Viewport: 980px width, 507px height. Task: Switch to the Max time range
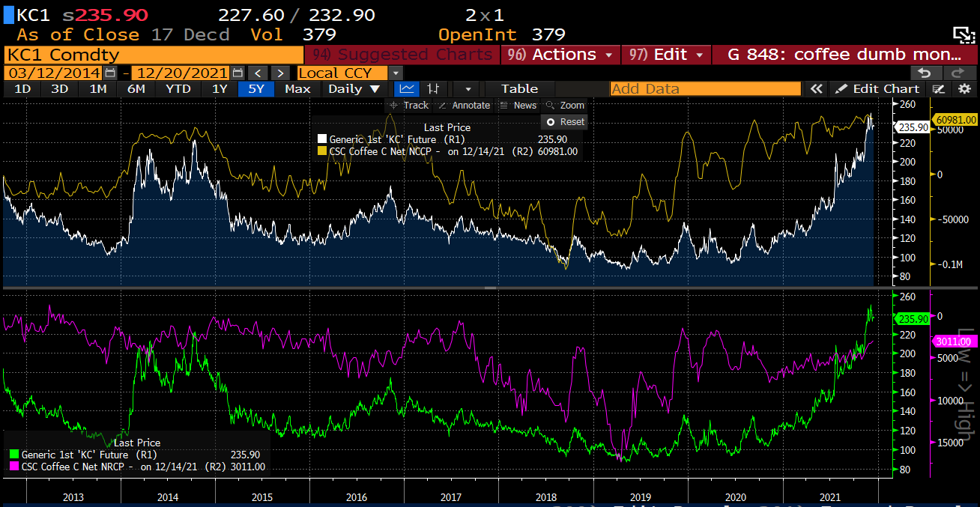pyautogui.click(x=297, y=88)
